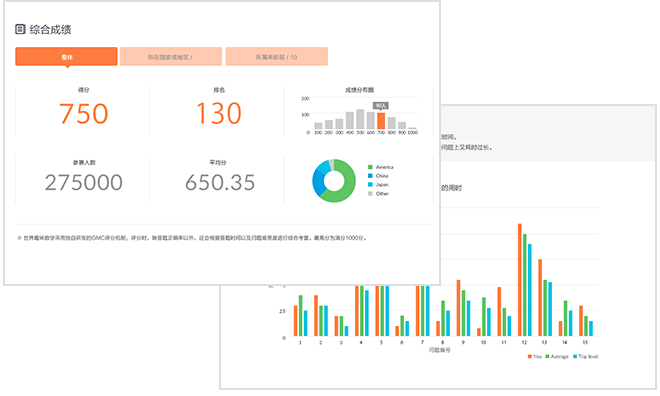The height and width of the screenshot is (396, 660).
Task: Click the participant count 275000
Action: pos(84,183)
